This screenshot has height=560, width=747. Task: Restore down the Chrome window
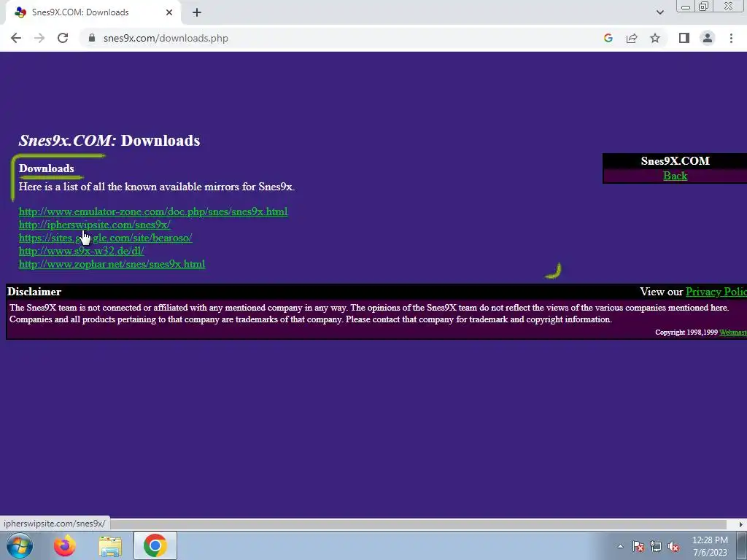coord(704,7)
